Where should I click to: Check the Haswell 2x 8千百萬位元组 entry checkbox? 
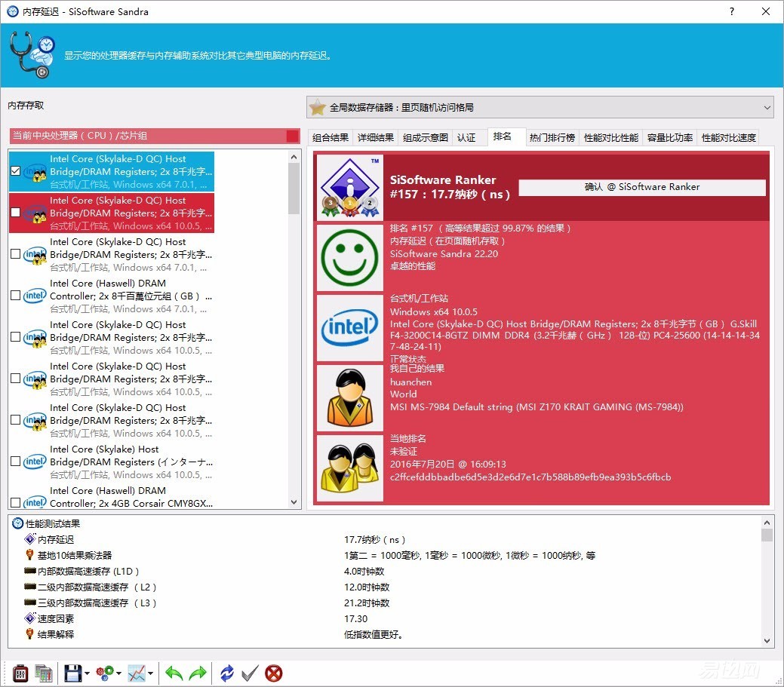tap(16, 296)
